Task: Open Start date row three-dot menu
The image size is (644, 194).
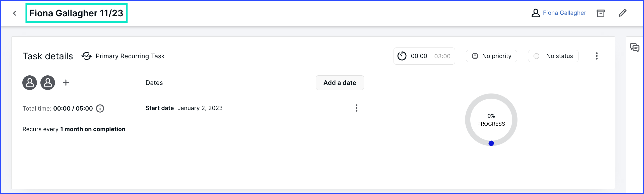Action: coord(356,108)
